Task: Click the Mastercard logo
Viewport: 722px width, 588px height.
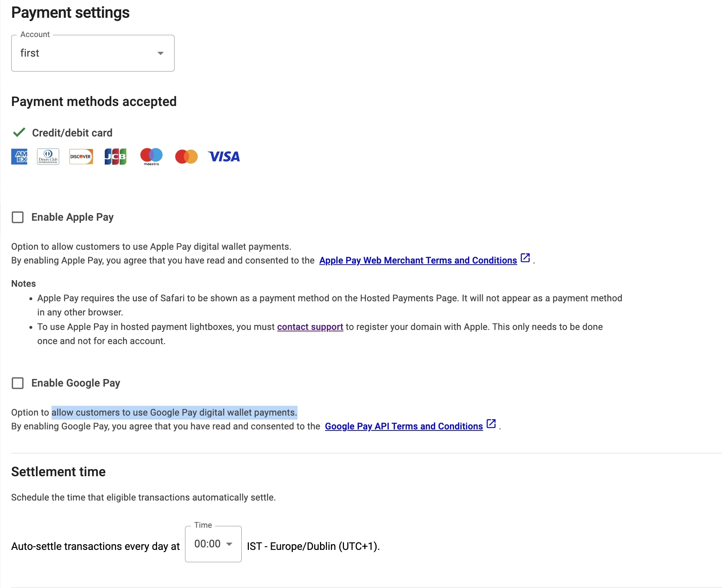Action: point(186,157)
